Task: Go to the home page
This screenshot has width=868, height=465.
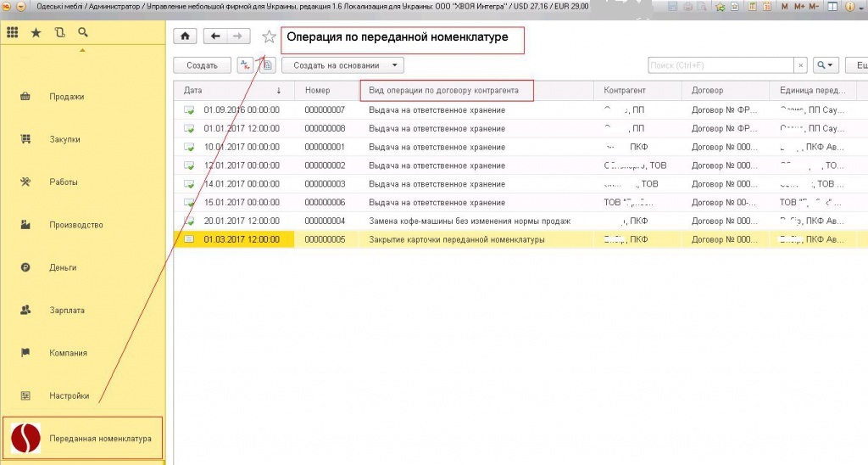Action: coord(186,36)
